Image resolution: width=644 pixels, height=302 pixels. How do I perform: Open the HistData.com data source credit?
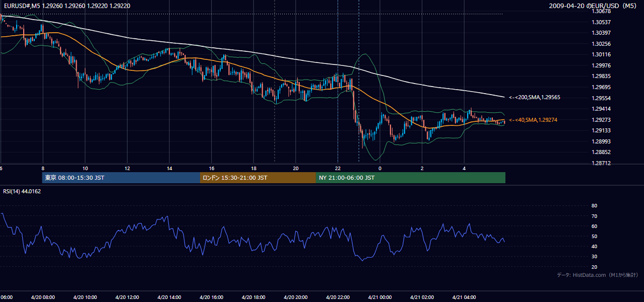[598, 275]
